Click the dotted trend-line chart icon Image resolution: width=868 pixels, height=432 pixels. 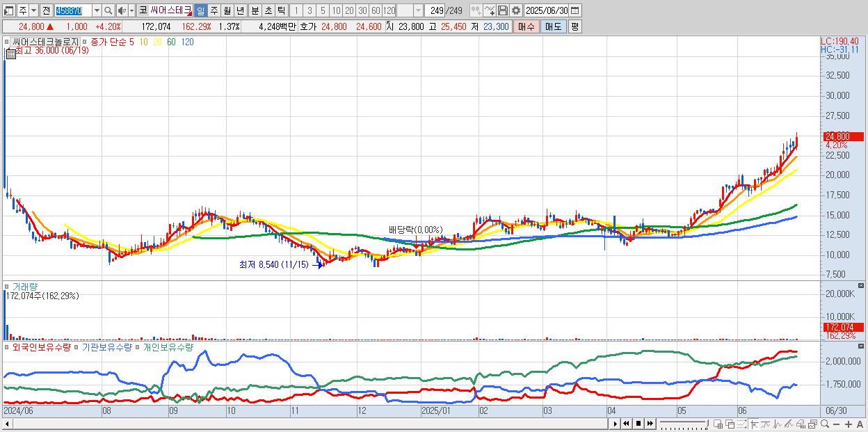741,424
